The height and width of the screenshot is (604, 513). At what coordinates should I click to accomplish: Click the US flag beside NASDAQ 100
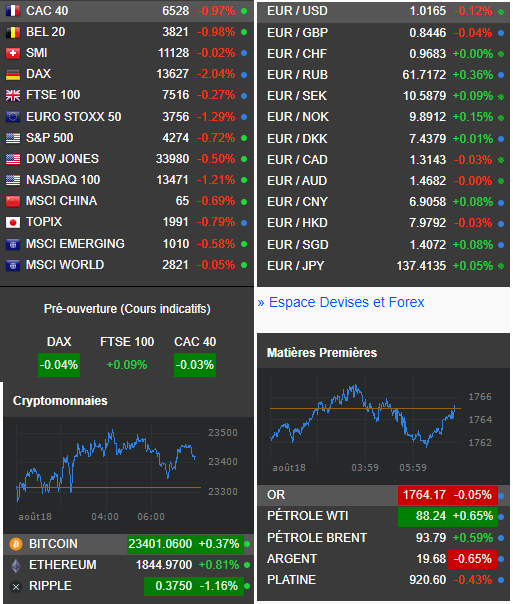[13, 180]
